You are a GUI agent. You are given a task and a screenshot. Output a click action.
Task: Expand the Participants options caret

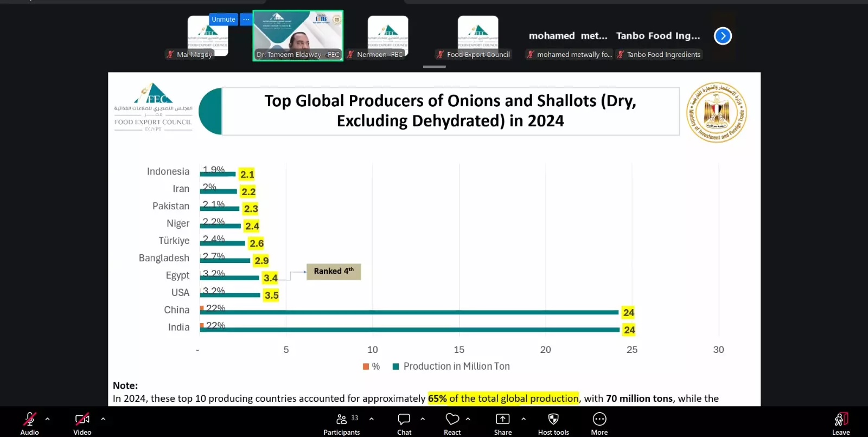pos(372,419)
